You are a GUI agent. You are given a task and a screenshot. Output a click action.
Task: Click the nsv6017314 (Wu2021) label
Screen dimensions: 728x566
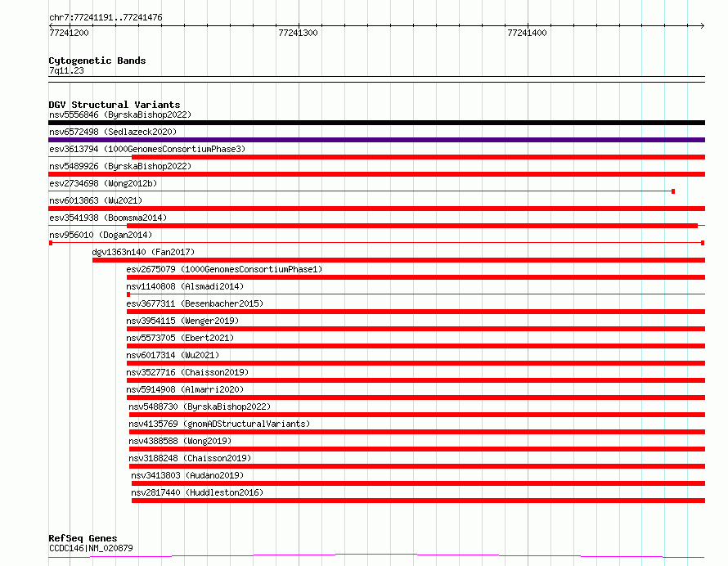pos(173,355)
